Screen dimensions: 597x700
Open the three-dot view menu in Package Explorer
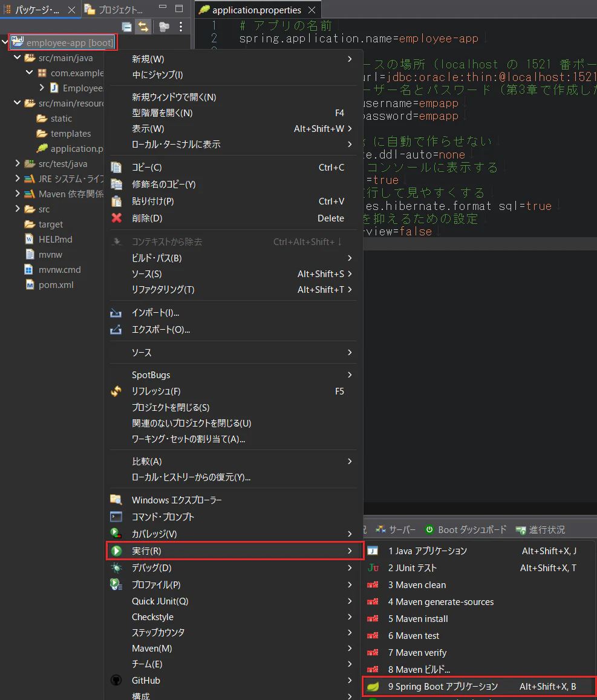tap(181, 27)
